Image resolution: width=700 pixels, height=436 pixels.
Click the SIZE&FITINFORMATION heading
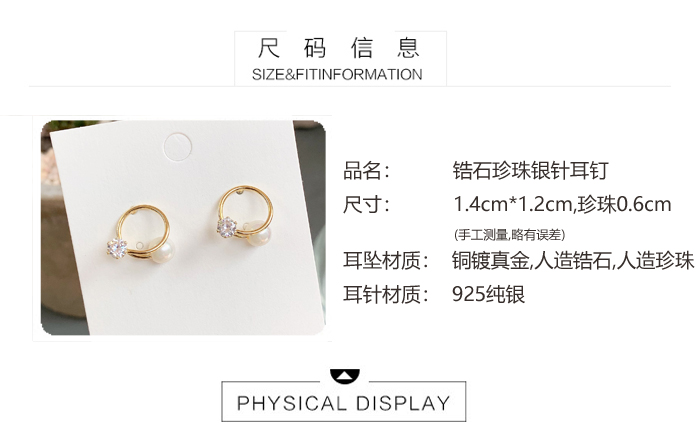337,74
